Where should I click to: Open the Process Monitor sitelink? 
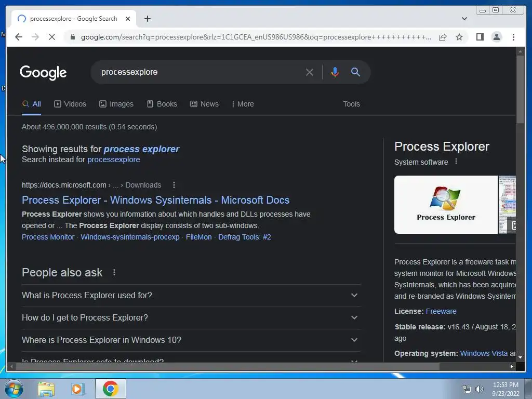click(48, 237)
